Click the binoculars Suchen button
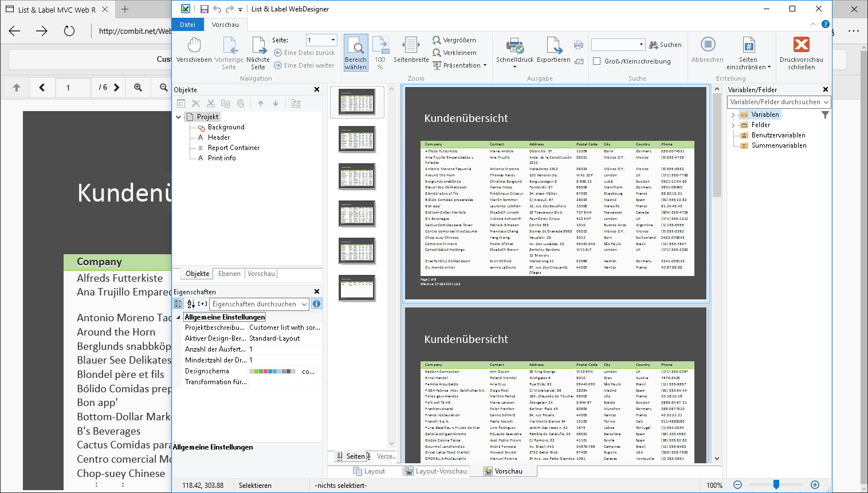 665,45
